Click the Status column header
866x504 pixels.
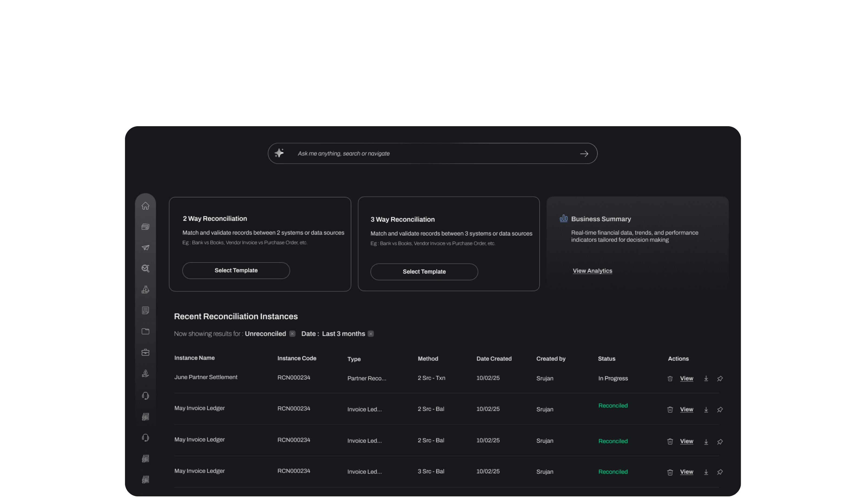click(606, 358)
